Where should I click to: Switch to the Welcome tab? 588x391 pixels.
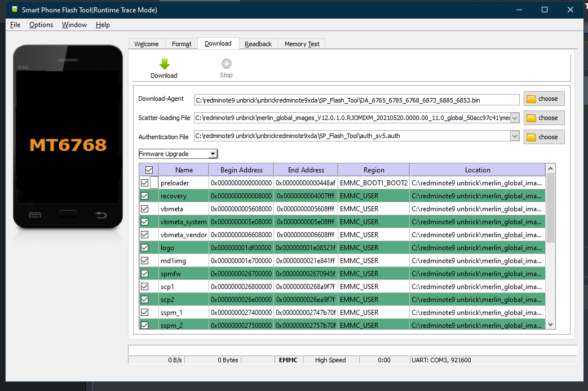pos(147,44)
